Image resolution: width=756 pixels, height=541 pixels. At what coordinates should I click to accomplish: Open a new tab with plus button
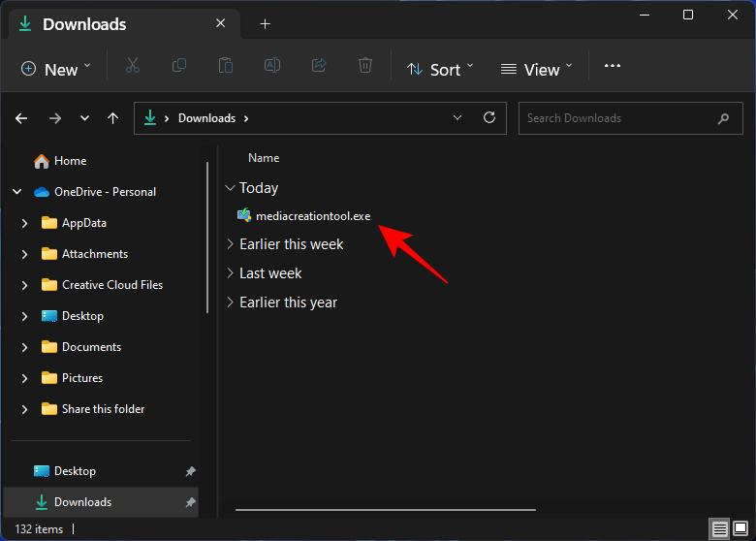(266, 24)
